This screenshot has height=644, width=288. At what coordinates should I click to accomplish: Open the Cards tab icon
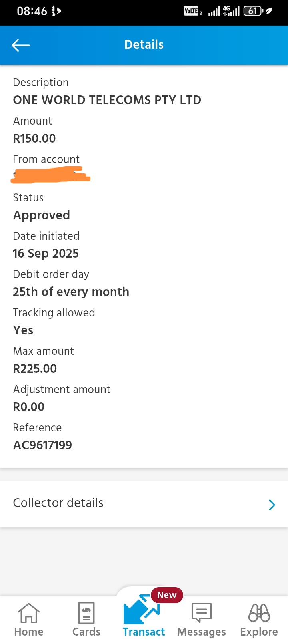pyautogui.click(x=86, y=613)
